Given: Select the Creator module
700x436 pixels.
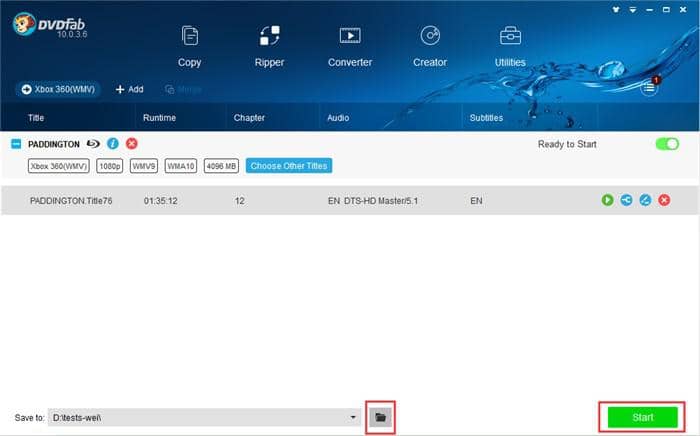Looking at the screenshot, I should point(430,47).
